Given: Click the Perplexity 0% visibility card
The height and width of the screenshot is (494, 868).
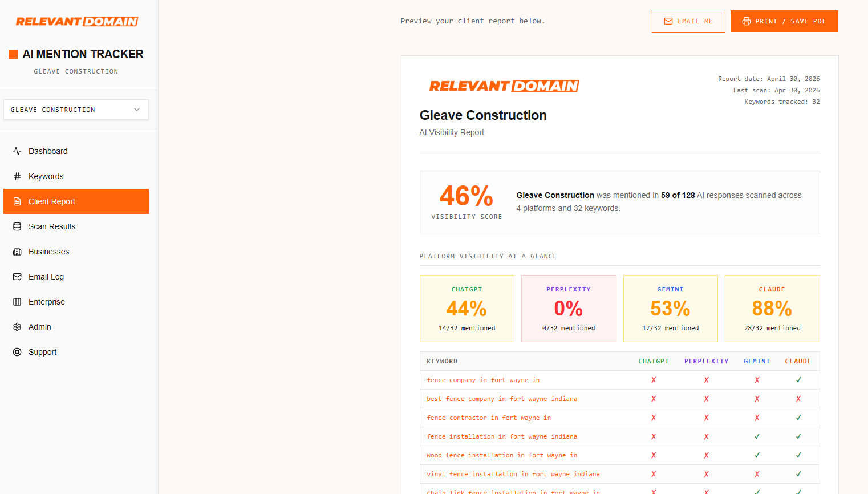Looking at the screenshot, I should [x=569, y=309].
